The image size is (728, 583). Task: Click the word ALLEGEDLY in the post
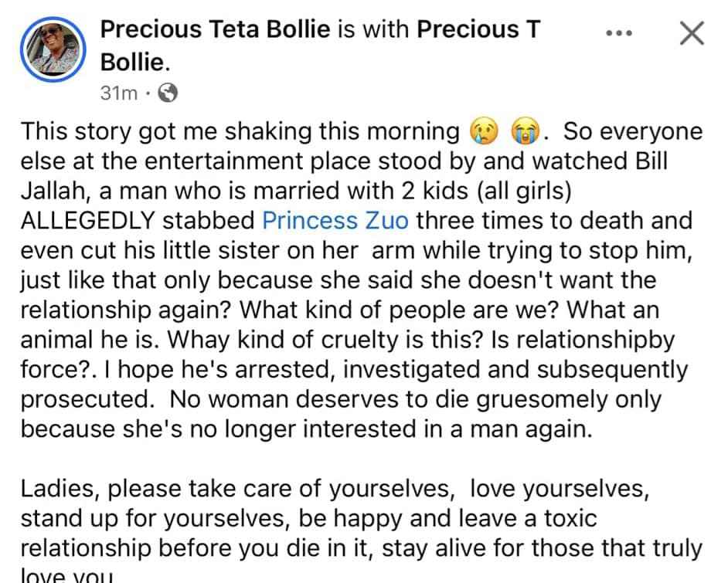pyautogui.click(x=87, y=220)
